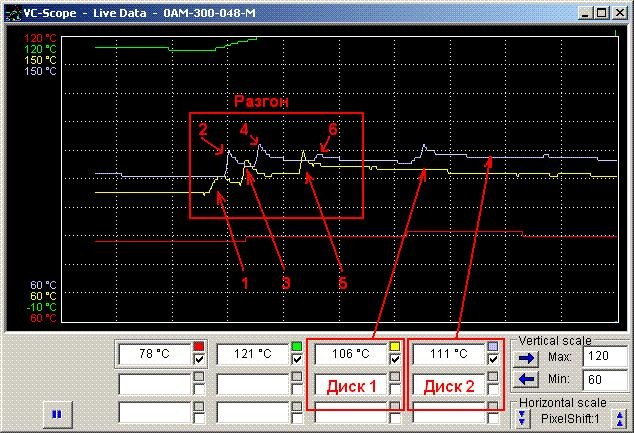The image size is (634, 433).
Task: Click the 111 °C channel value field
Action: pos(449,354)
